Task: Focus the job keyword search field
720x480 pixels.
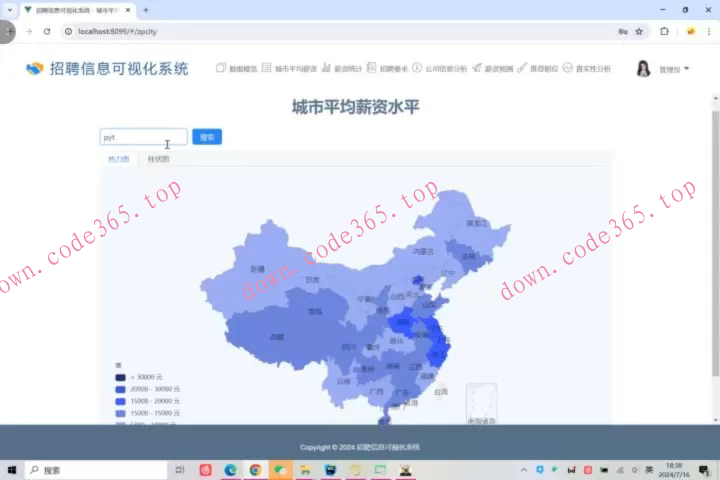Action: (144, 137)
